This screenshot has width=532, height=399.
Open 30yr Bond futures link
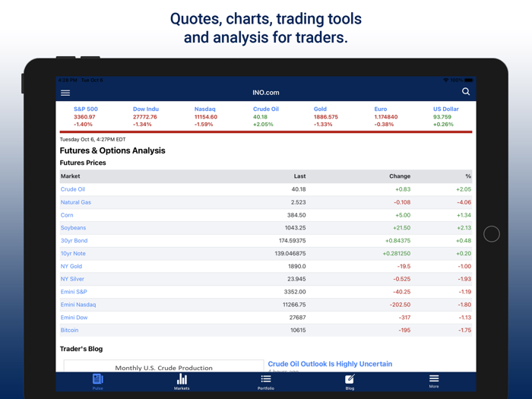pos(74,241)
